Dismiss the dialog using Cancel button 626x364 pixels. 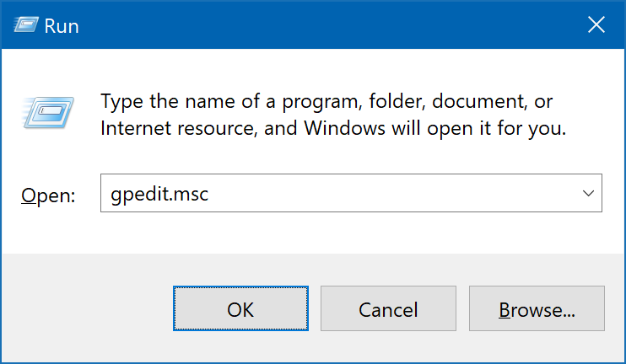click(388, 308)
